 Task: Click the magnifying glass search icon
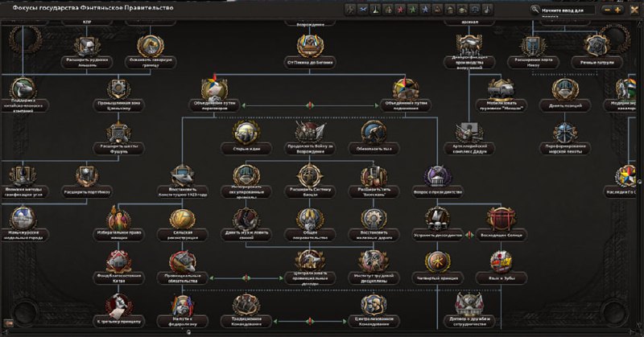tap(535, 10)
